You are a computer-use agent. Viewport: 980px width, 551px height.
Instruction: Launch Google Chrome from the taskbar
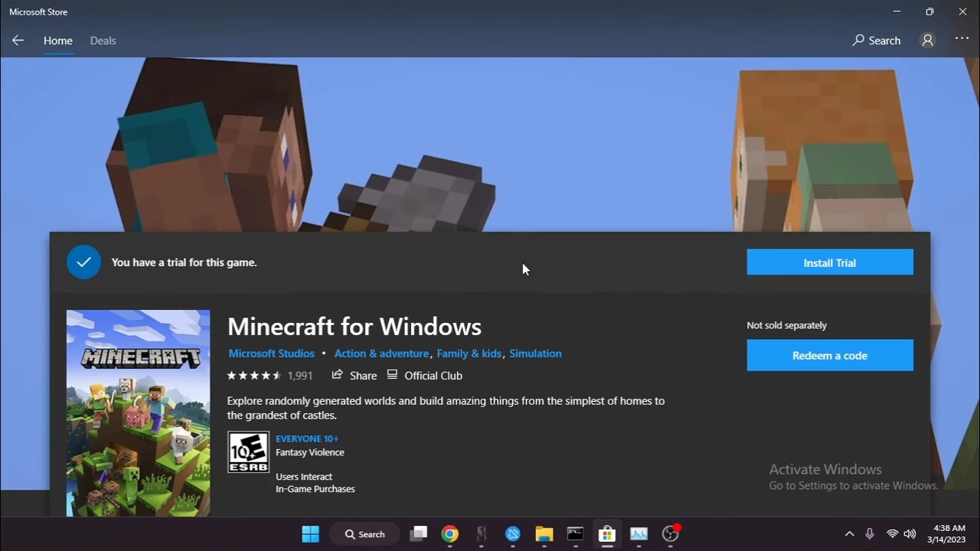(x=450, y=534)
